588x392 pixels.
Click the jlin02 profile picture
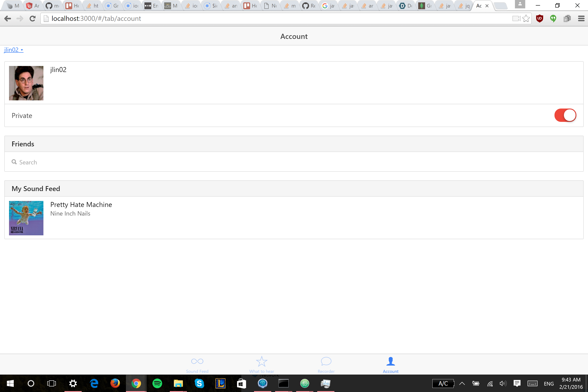pos(26,83)
